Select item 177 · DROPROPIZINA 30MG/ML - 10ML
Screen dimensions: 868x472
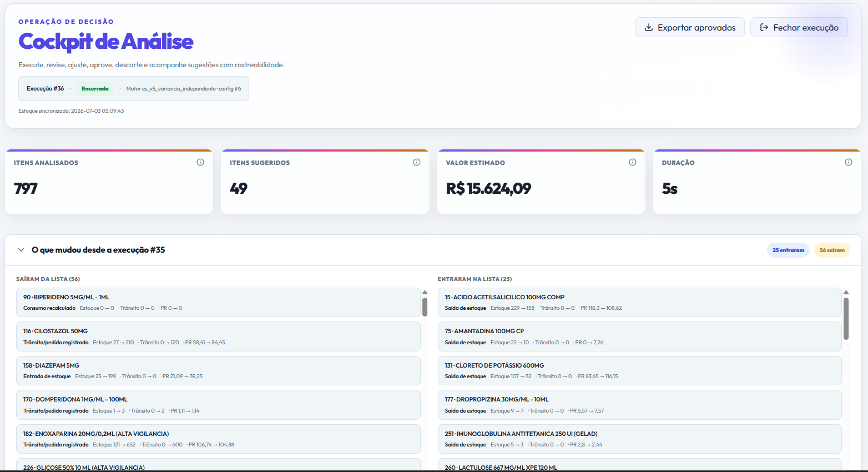pos(639,405)
